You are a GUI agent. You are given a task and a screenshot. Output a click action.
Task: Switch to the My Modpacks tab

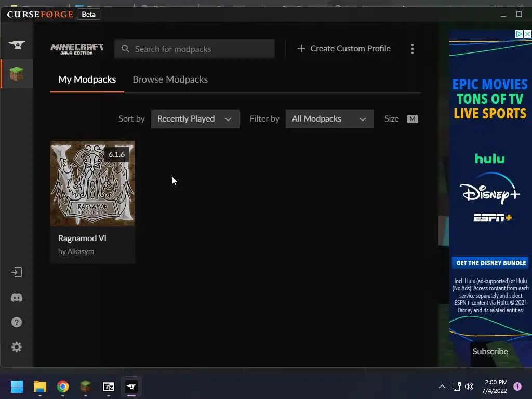click(x=87, y=79)
